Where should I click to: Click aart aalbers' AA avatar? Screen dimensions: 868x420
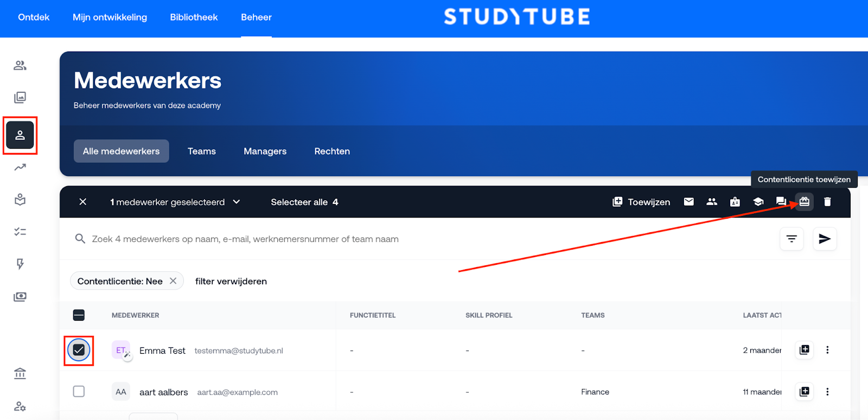[121, 392]
